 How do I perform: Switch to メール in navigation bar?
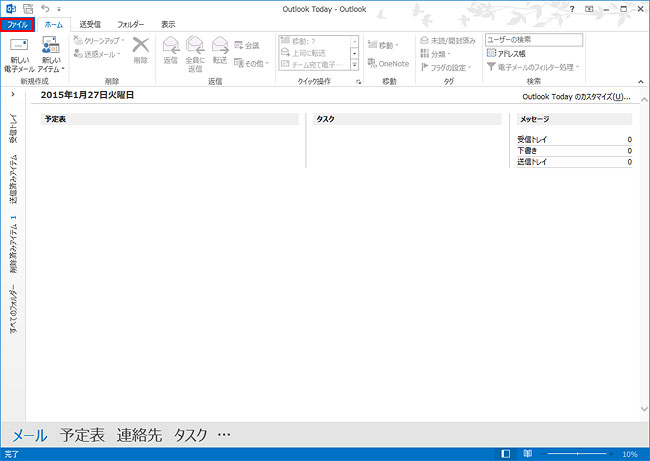point(29,435)
